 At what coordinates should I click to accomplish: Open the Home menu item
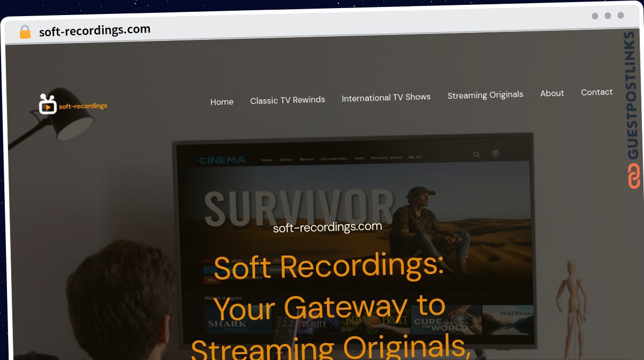point(222,102)
